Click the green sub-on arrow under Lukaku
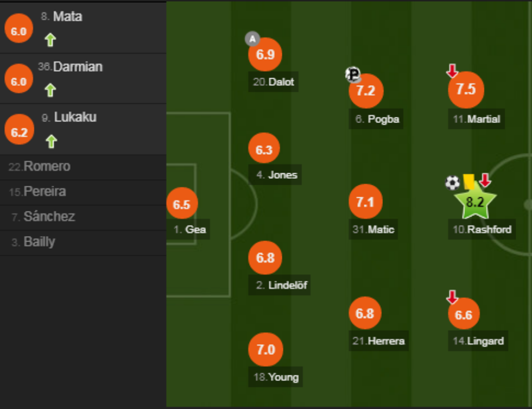The width and height of the screenshot is (532, 409). [50, 141]
